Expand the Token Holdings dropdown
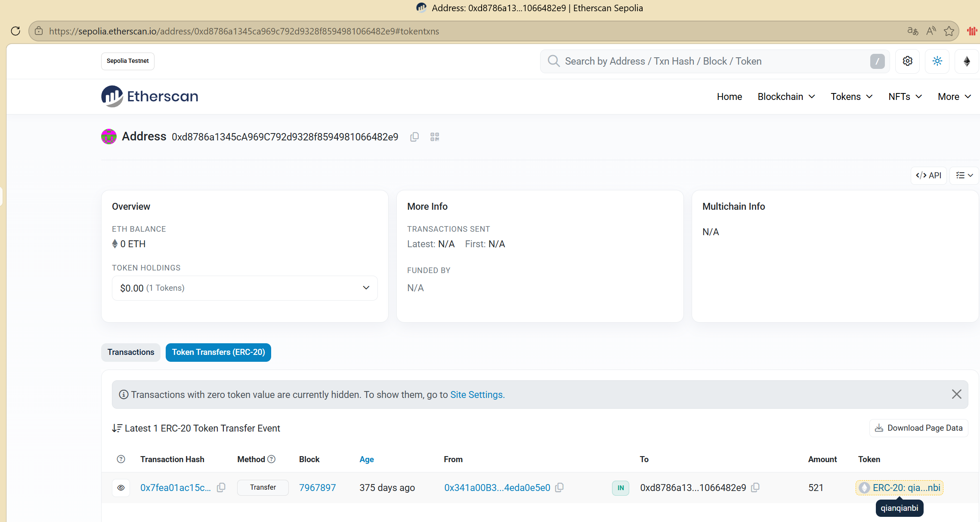The width and height of the screenshot is (980, 522). click(x=244, y=288)
